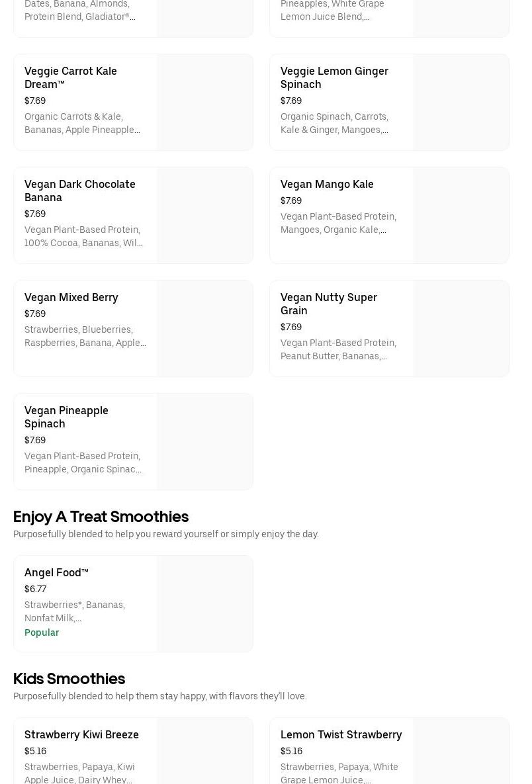Screen dimensions: 532x784
Task: Open the Angel Food smoothie
Action: (x=56, y=572)
